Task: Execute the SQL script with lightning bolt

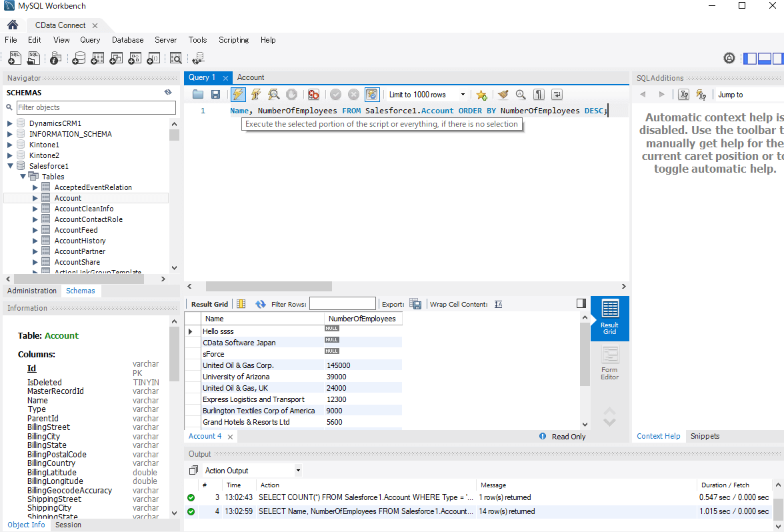Action: [x=238, y=95]
